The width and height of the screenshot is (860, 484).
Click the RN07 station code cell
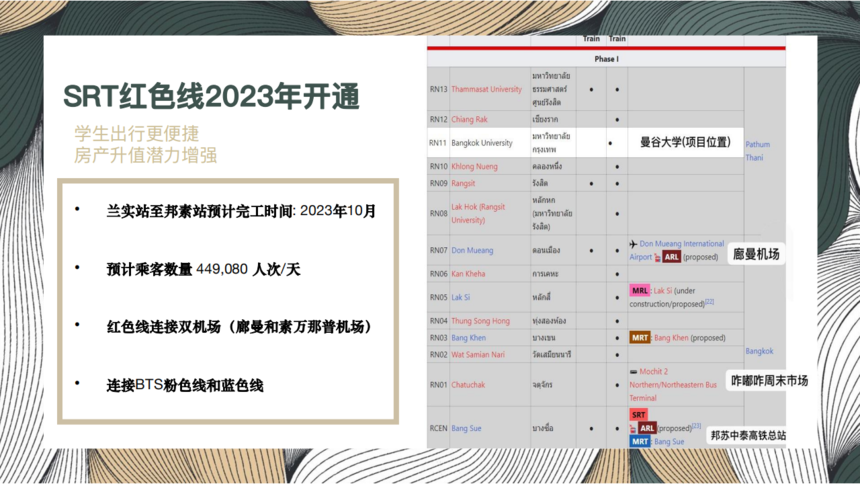tap(438, 250)
